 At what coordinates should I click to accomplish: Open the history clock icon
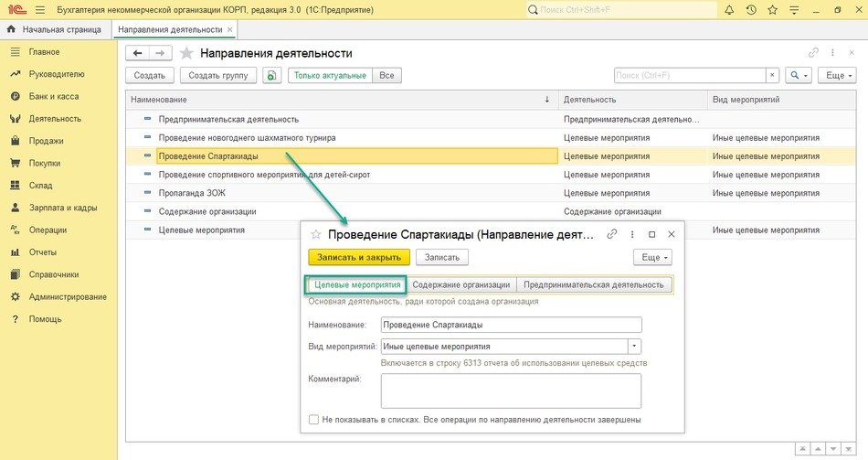pos(751,10)
